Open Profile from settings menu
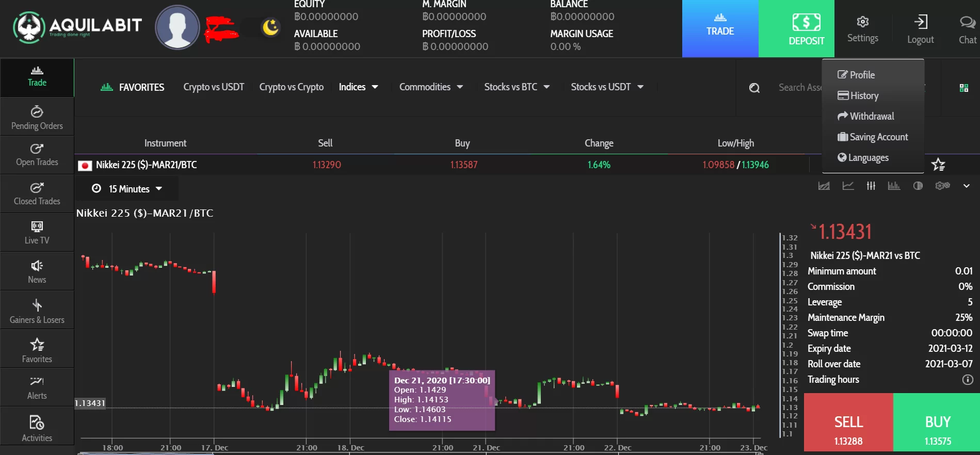The height and width of the screenshot is (455, 980). point(856,75)
